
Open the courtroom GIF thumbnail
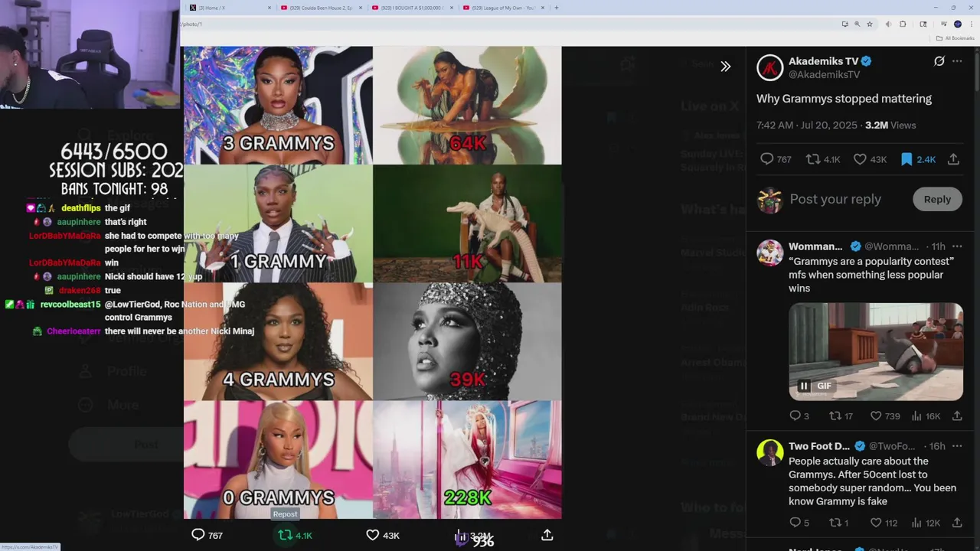point(876,351)
